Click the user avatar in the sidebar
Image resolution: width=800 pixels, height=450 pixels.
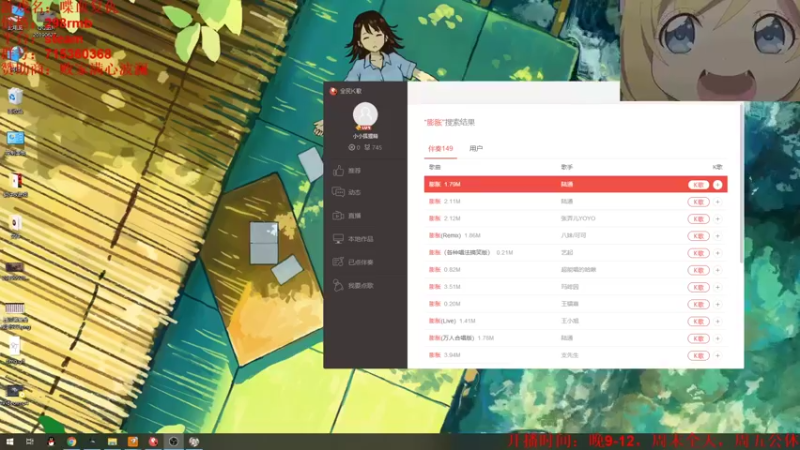pos(365,115)
